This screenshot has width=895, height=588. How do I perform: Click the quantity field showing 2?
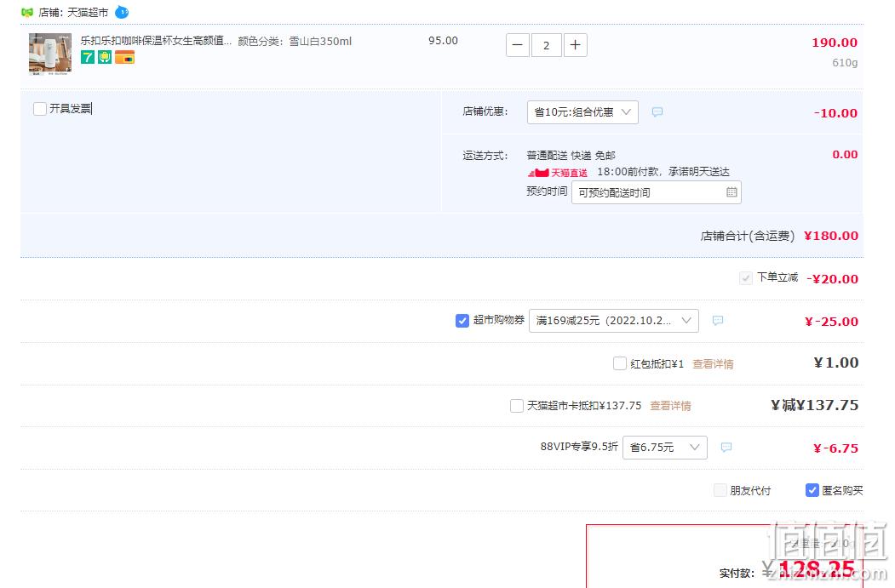point(546,45)
